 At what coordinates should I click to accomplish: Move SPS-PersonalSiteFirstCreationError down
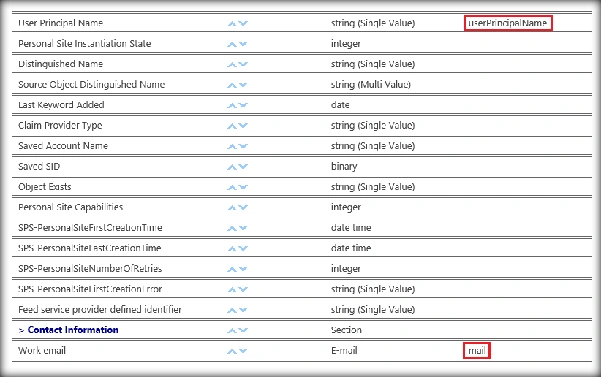coord(243,290)
